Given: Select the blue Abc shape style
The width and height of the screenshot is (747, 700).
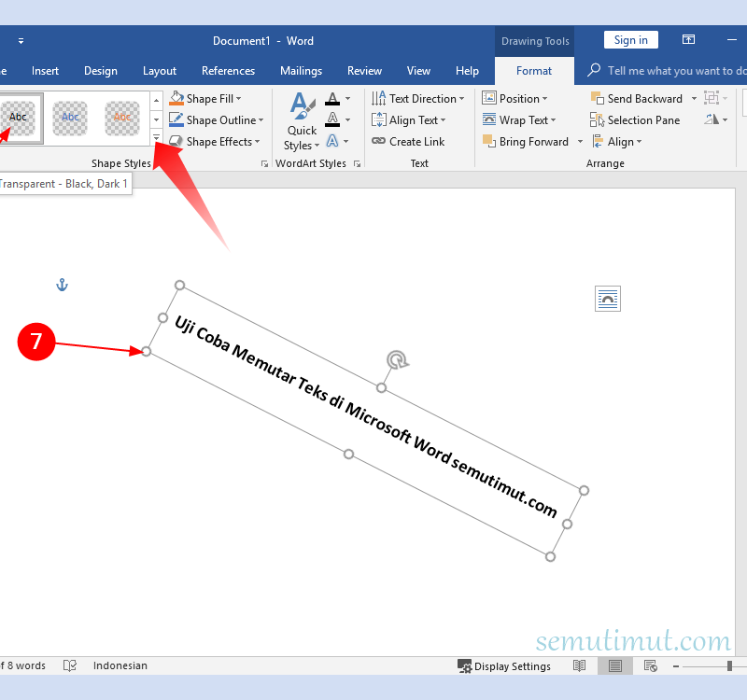Looking at the screenshot, I should pyautogui.click(x=70, y=118).
